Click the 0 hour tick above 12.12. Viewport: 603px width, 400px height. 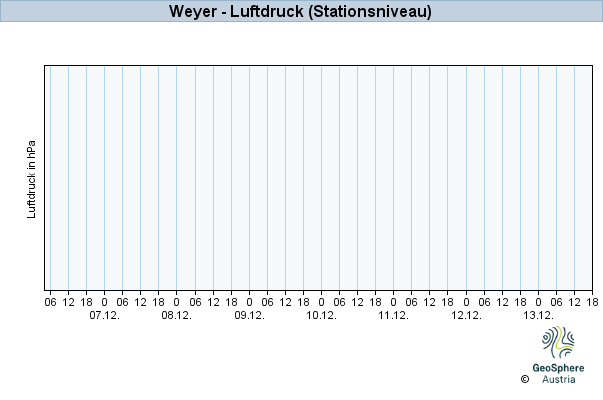(x=466, y=302)
